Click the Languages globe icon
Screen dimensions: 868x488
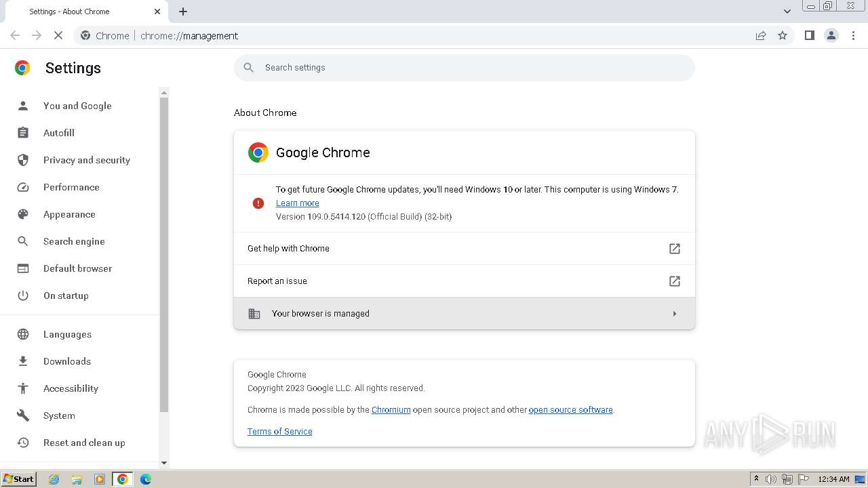click(23, 334)
